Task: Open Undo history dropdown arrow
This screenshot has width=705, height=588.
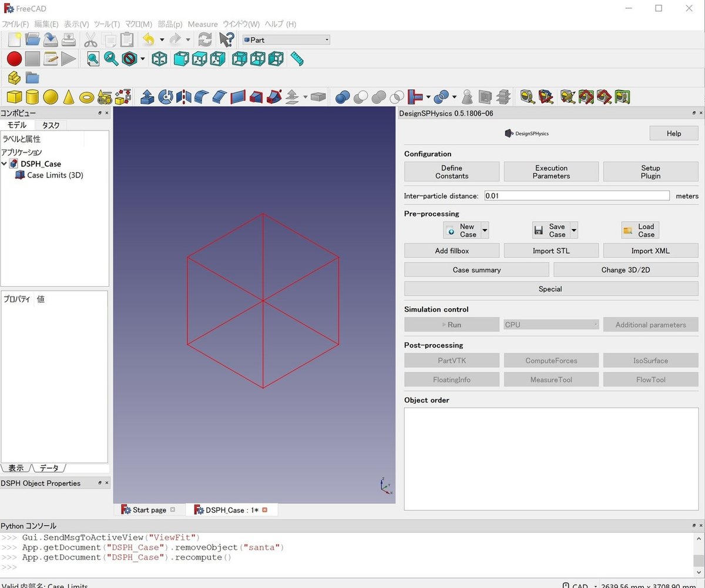Action: (x=162, y=40)
